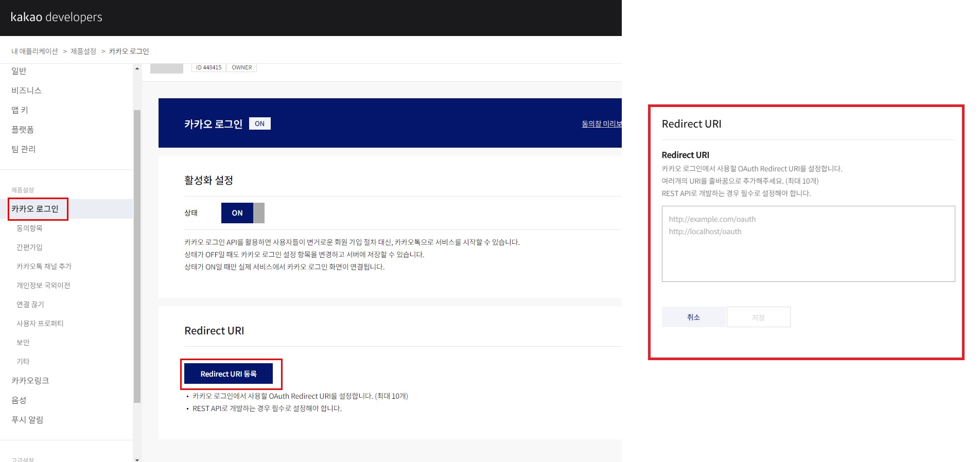Click sidebar scrollbar up arrow
The height and width of the screenshot is (462, 980).
[x=137, y=68]
